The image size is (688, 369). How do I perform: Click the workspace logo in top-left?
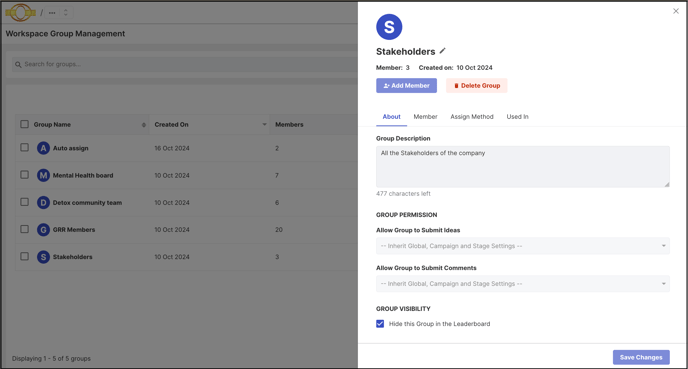pos(21,12)
